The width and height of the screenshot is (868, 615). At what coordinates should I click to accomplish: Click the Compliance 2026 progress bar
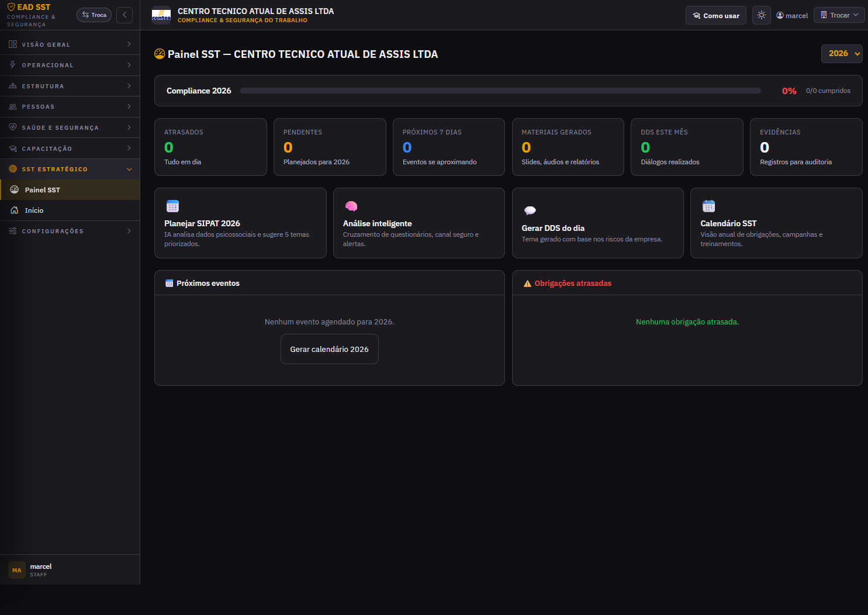click(x=500, y=91)
